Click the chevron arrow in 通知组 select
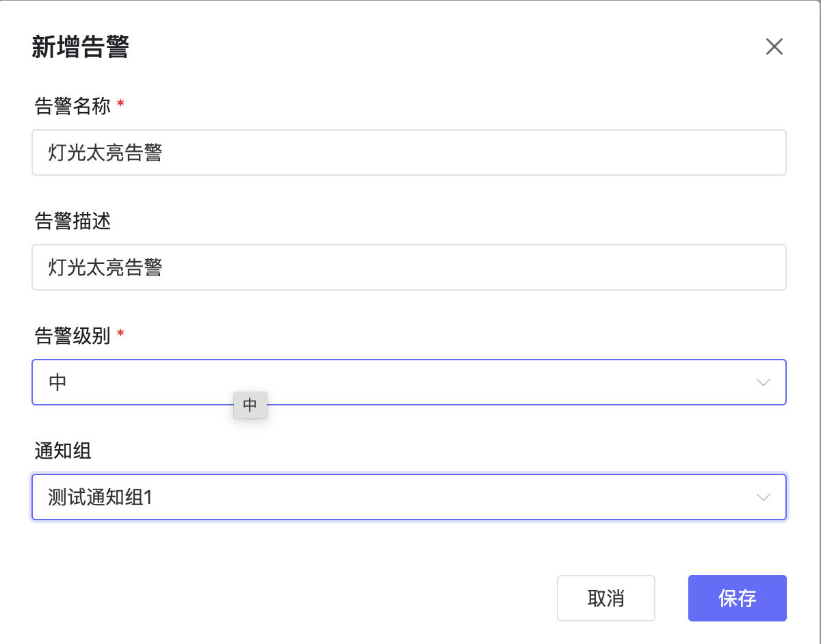 (764, 497)
